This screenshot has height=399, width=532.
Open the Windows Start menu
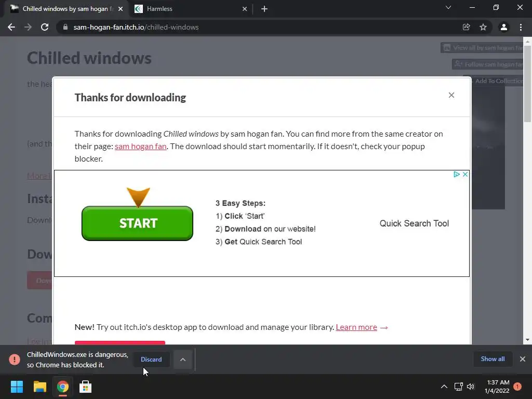(x=17, y=387)
